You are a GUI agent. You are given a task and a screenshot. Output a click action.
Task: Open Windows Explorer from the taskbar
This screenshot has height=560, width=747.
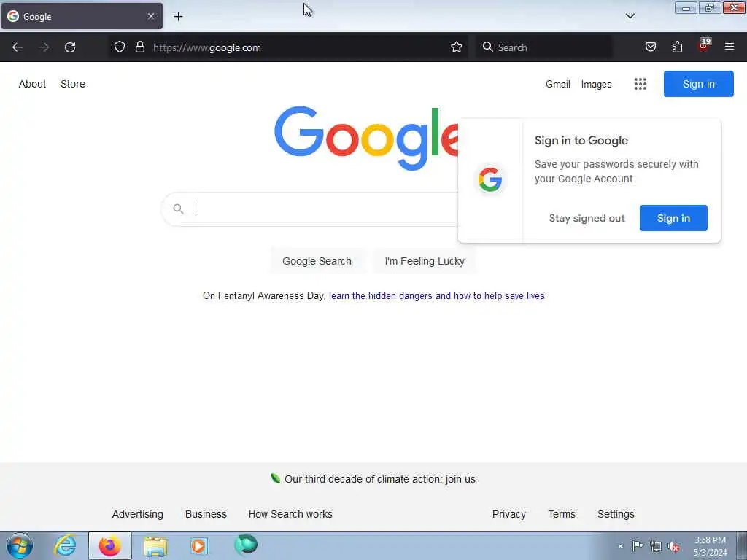click(x=156, y=546)
